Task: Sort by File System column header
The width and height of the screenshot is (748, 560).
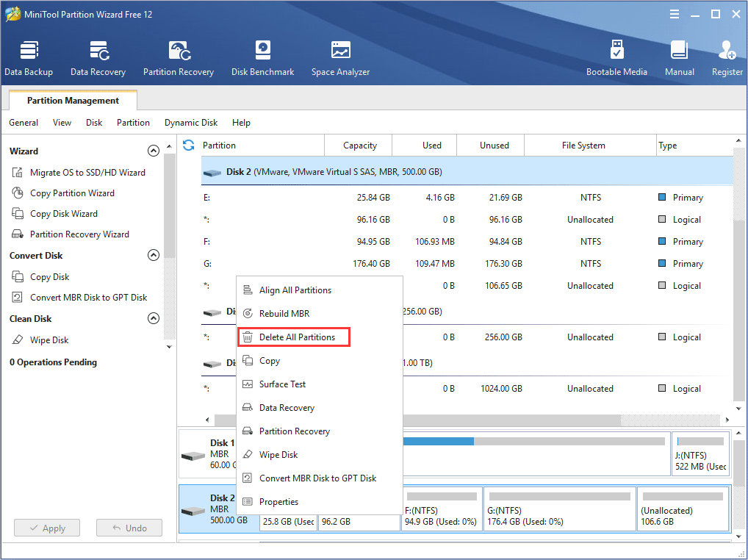Action: click(x=590, y=146)
